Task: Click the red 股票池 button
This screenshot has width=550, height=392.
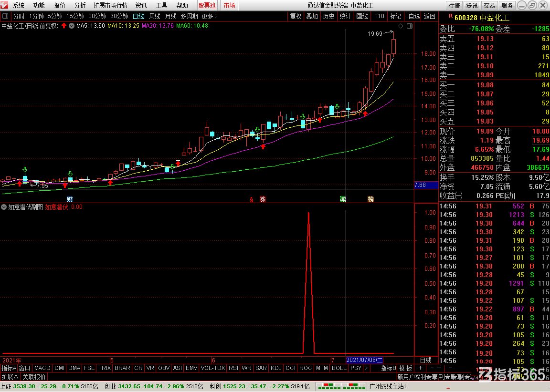Action: click(x=207, y=5)
